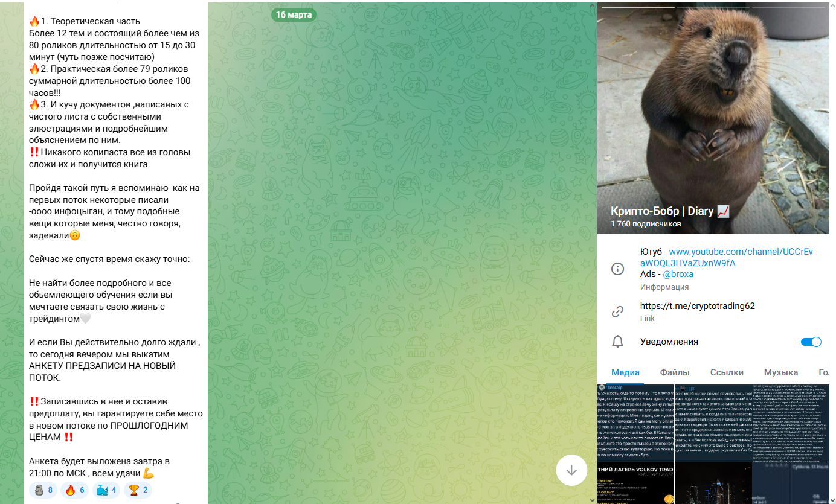Click the scroll-to-bottom arrow button
Viewport: 836px width, 504px height.
[571, 470]
